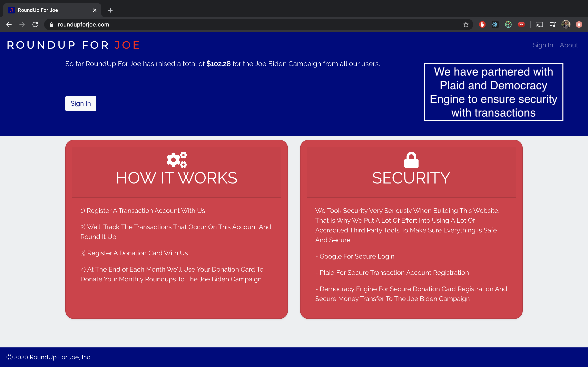Screen dimensions: 588x367
Task: Click the AdBlock red hand extension icon
Action: tap(482, 24)
